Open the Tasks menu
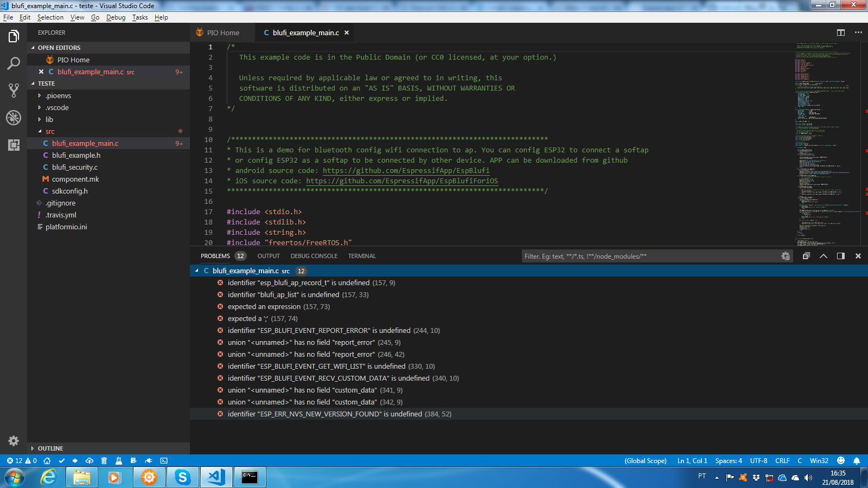Image resolution: width=868 pixels, height=488 pixels. (140, 17)
